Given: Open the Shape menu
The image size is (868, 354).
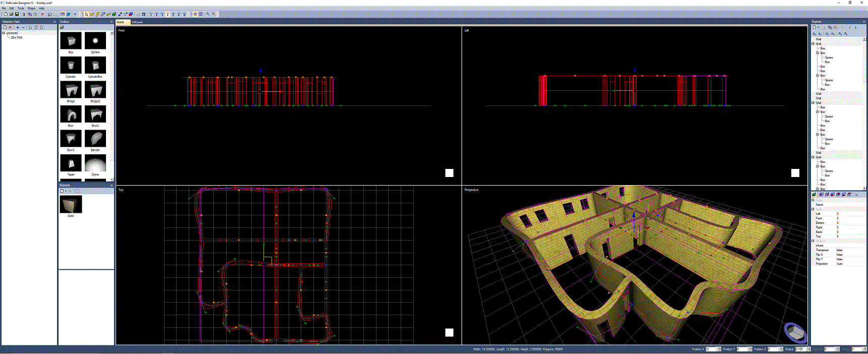Looking at the screenshot, I should tap(31, 8).
